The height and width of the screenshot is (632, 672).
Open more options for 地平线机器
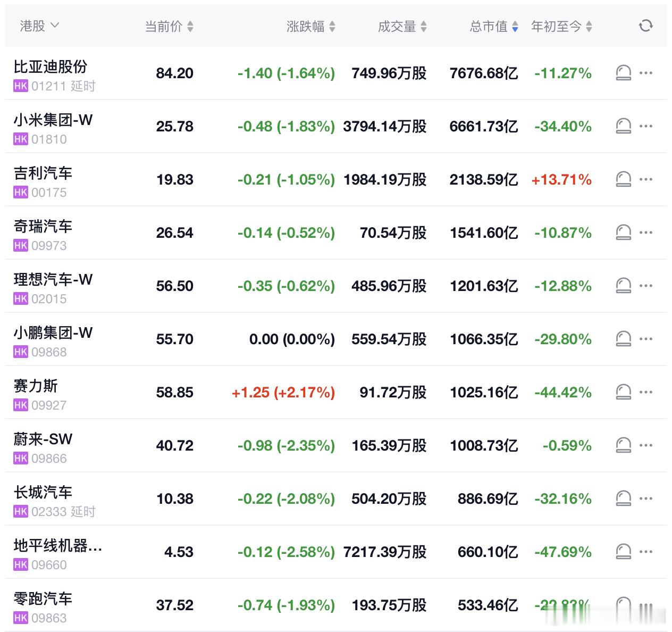(x=646, y=552)
